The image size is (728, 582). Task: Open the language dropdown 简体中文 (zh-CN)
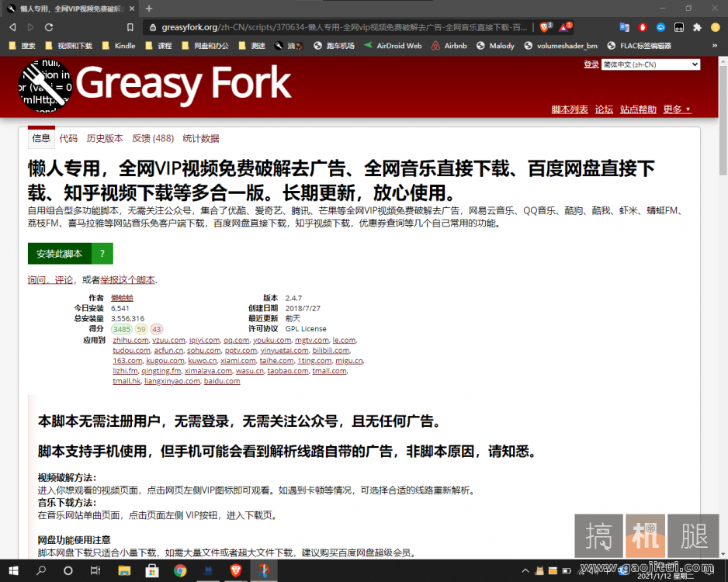650,64
